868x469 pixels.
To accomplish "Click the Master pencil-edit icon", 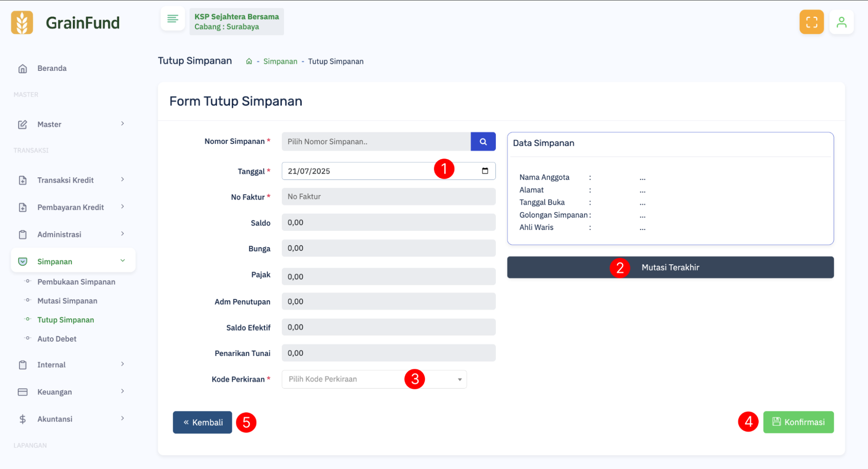I will pos(23,124).
